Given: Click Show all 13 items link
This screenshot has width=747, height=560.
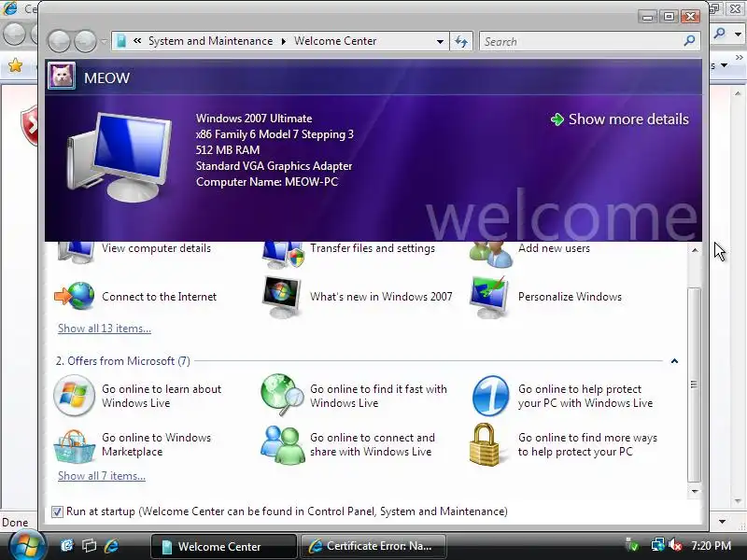Looking at the screenshot, I should [105, 329].
